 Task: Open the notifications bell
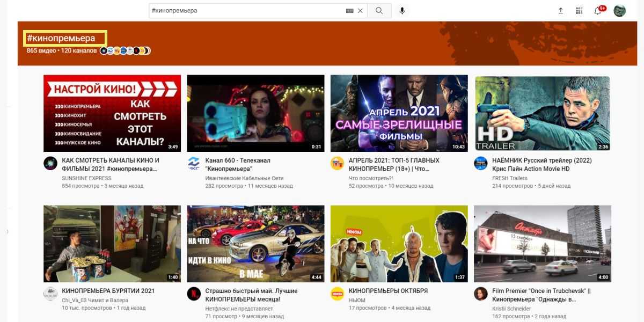point(597,11)
